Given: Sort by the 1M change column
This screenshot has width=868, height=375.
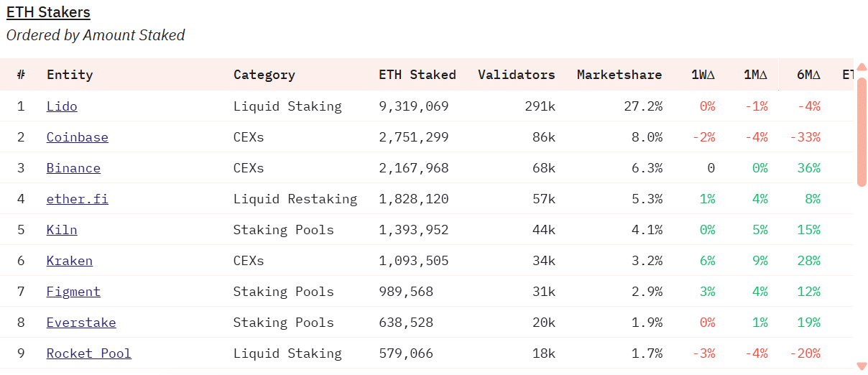Looking at the screenshot, I should click(755, 75).
